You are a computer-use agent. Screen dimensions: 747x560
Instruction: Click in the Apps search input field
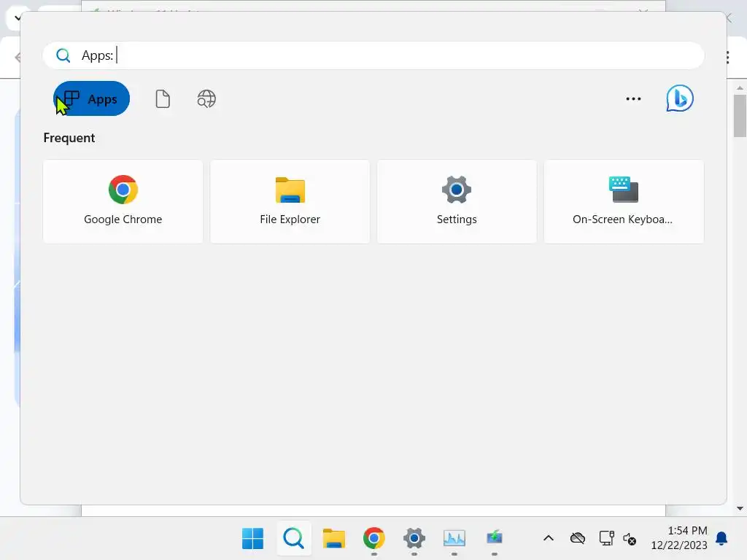(373, 55)
